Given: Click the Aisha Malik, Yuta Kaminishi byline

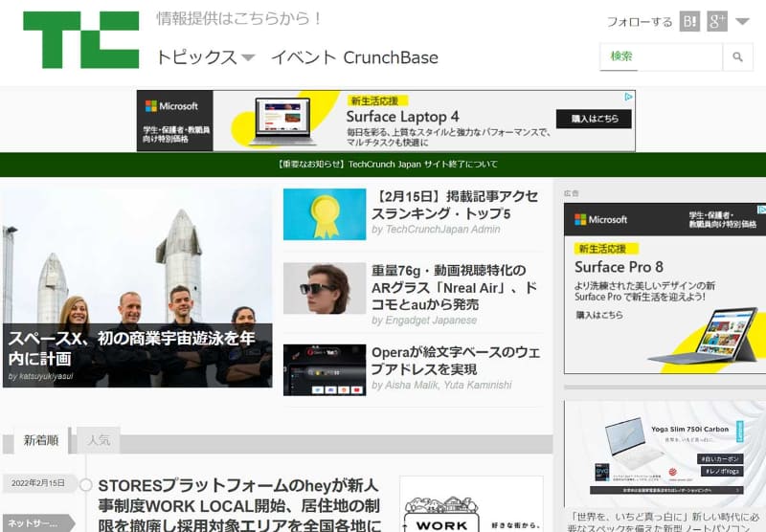Looking at the screenshot, I should 441,385.
